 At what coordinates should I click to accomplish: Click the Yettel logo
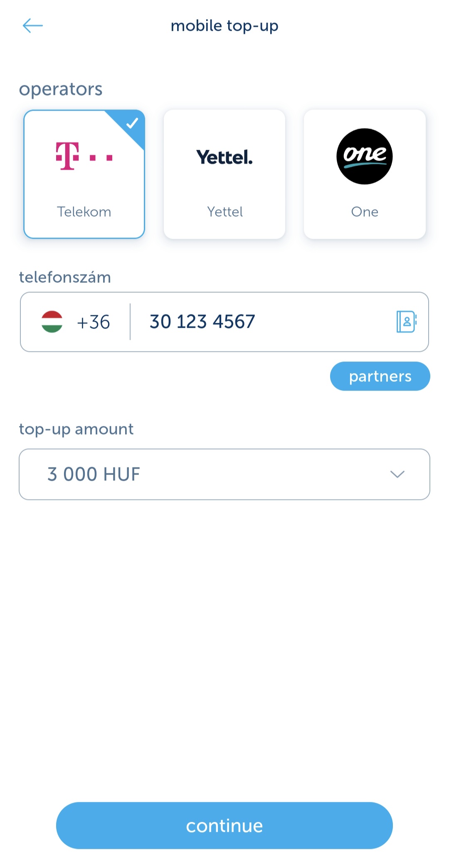click(x=224, y=157)
